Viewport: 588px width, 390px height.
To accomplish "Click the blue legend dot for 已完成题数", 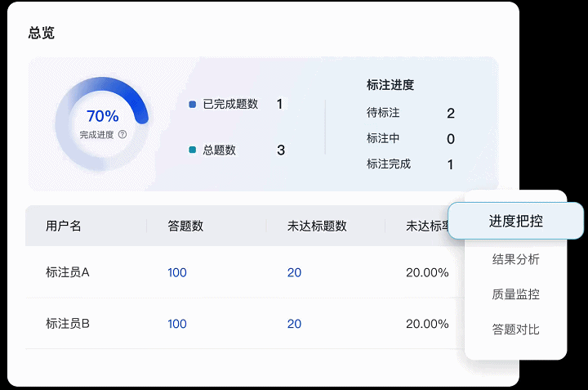I will 193,105.
